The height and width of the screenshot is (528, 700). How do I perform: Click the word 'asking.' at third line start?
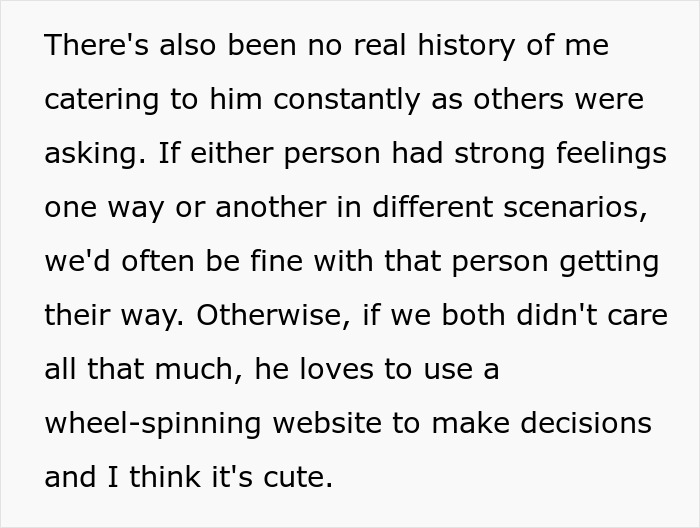83,154
